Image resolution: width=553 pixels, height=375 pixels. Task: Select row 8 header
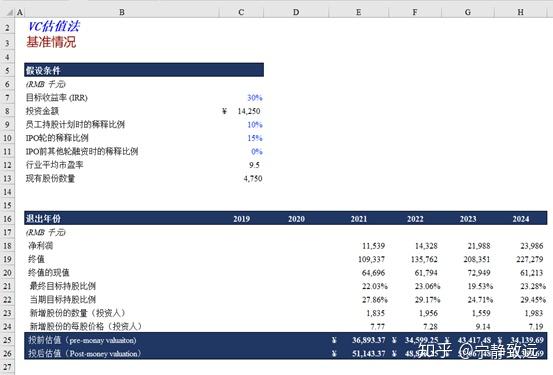pos(7,111)
